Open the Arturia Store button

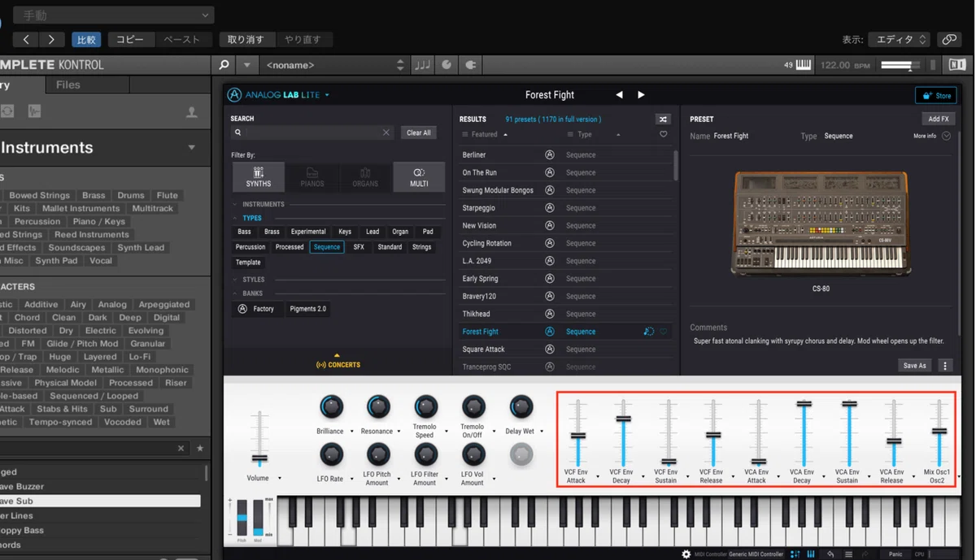(936, 95)
